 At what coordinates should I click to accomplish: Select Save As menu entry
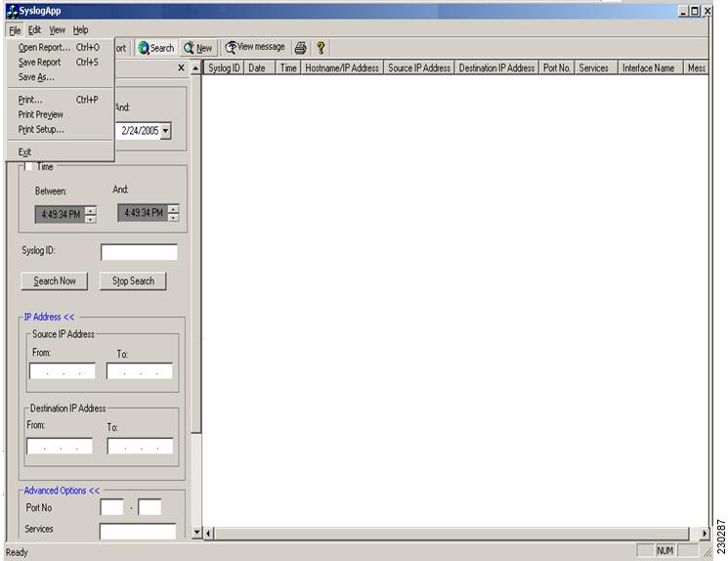tap(61, 77)
